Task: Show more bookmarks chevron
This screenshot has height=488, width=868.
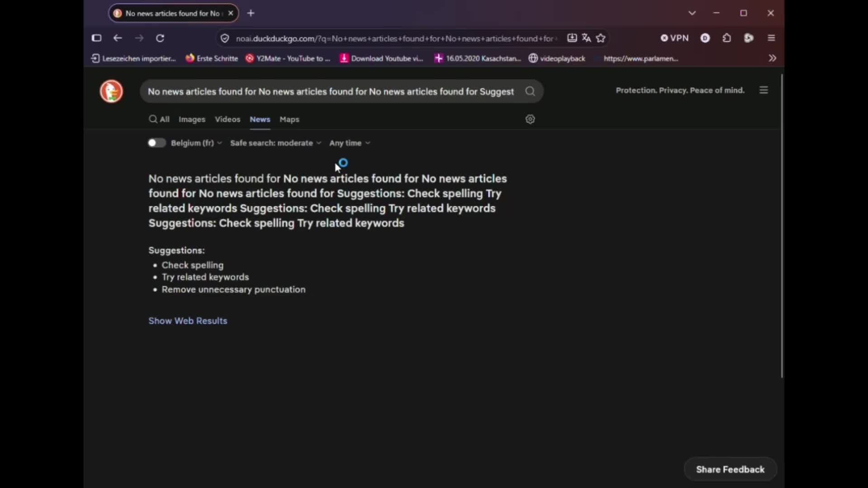Action: (x=773, y=58)
